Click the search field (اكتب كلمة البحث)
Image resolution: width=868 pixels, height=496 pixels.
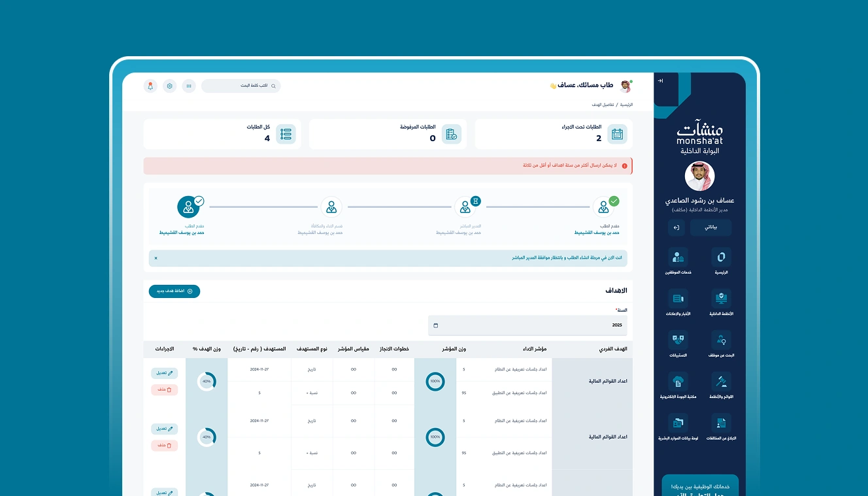point(241,86)
